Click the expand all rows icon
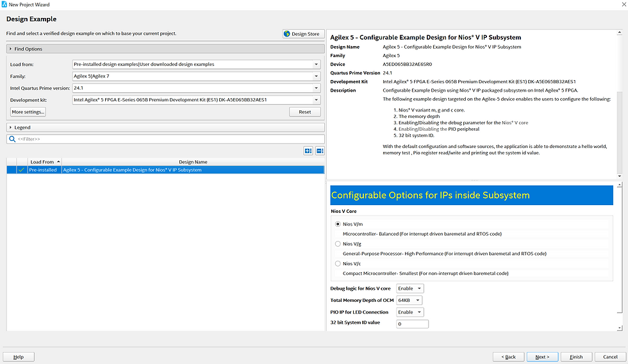The height and width of the screenshot is (364, 628). [308, 151]
